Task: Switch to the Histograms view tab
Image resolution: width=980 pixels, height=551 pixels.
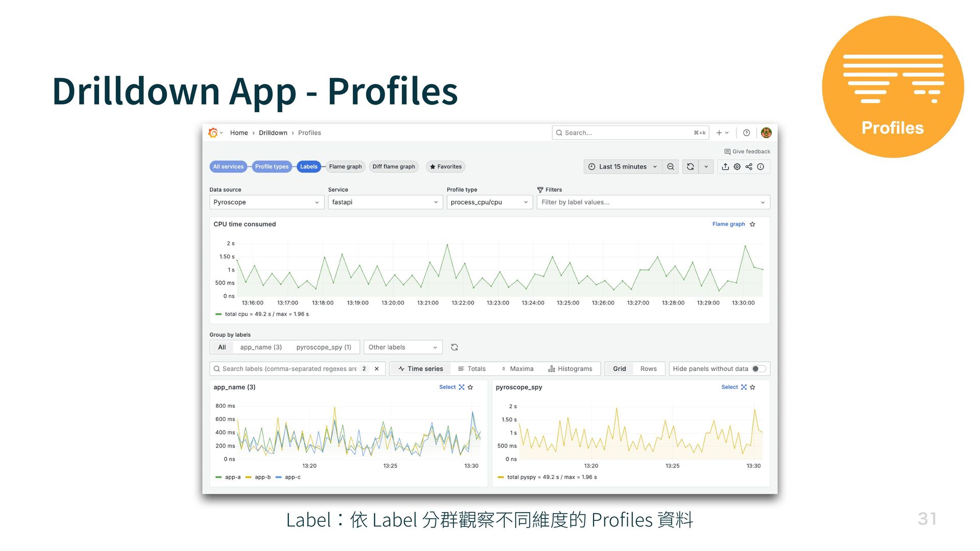Action: click(x=570, y=369)
